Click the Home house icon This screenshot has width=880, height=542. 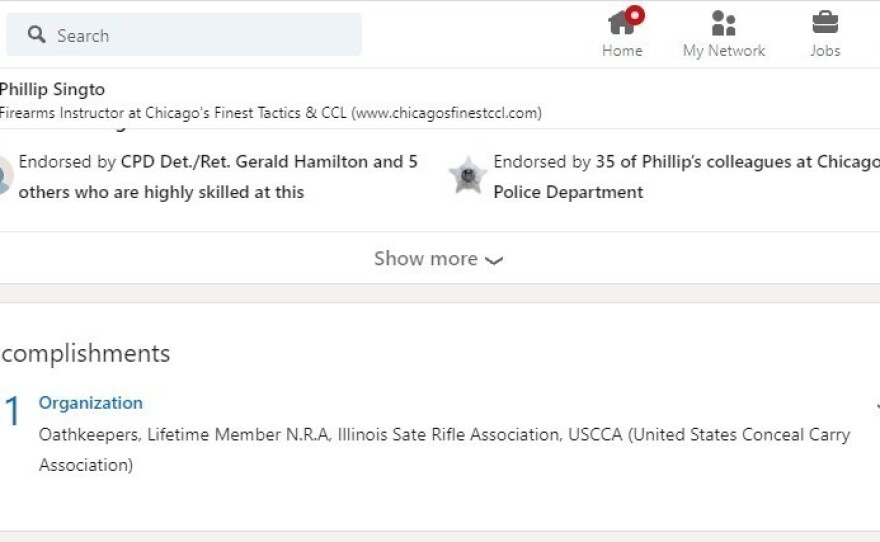621,23
